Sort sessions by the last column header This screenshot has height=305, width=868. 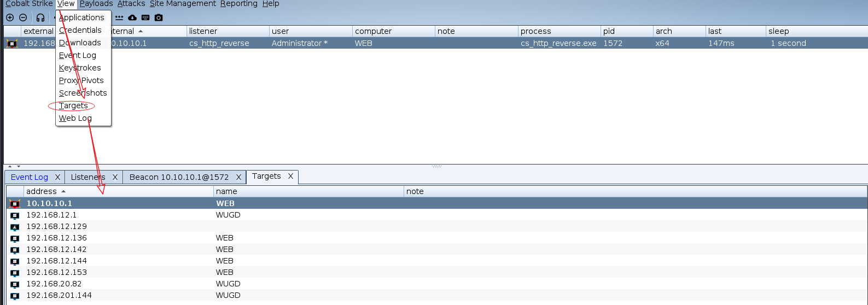pyautogui.click(x=736, y=31)
